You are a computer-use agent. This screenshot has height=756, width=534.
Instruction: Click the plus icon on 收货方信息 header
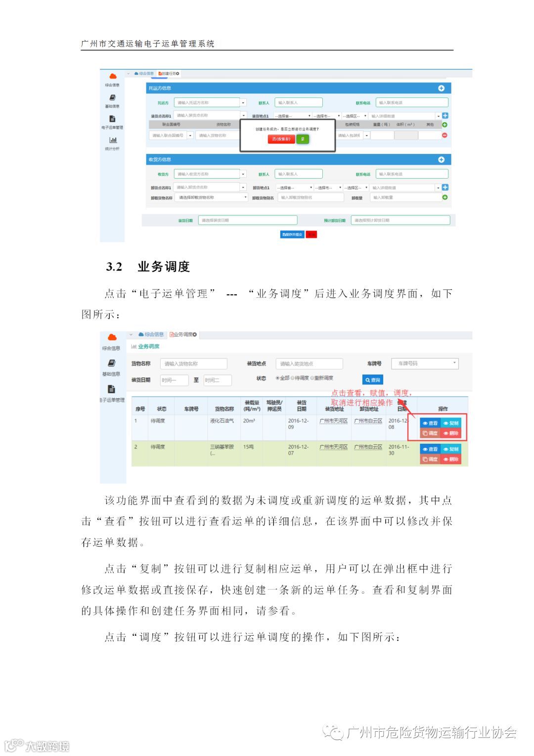coord(441,159)
